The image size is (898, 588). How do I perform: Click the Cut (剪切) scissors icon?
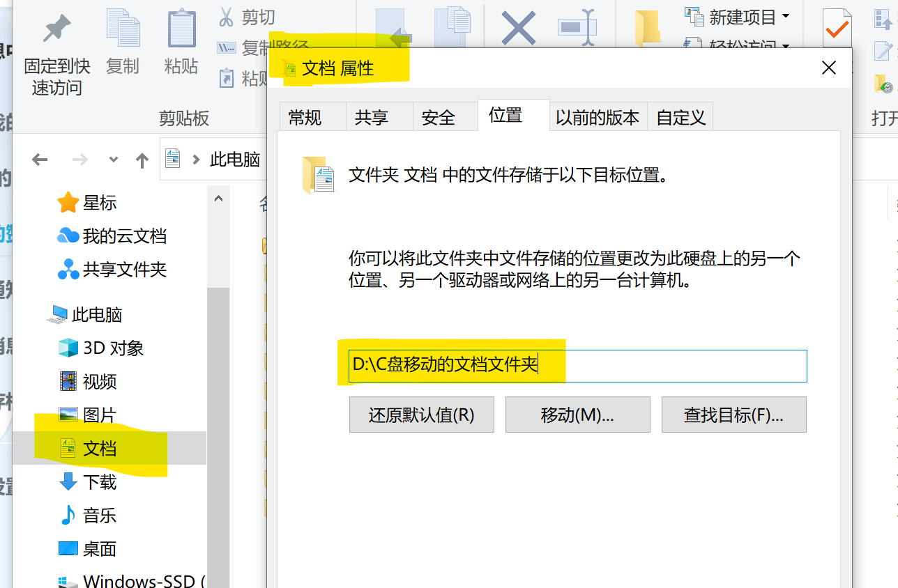tap(226, 17)
